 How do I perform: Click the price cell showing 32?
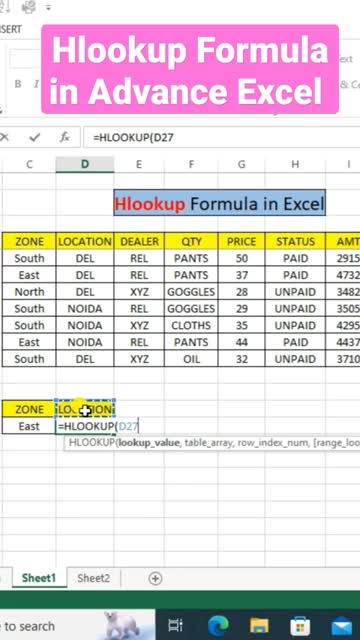point(242,359)
